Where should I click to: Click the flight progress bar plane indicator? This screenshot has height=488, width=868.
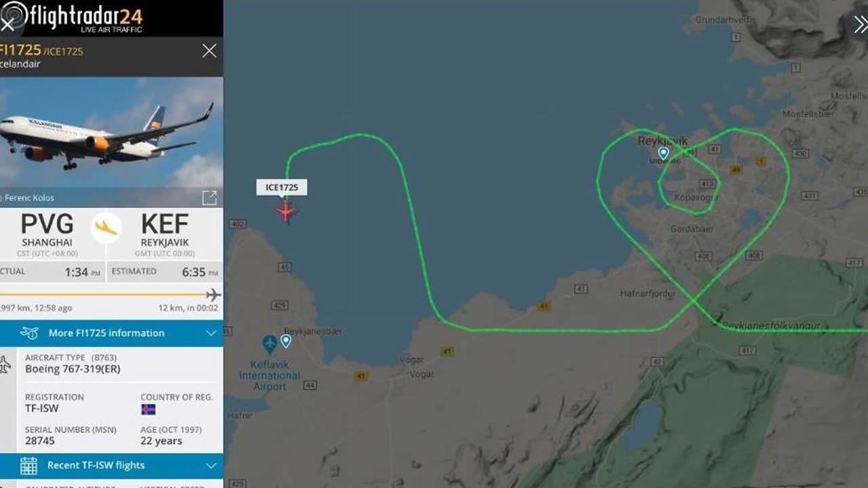[214, 295]
